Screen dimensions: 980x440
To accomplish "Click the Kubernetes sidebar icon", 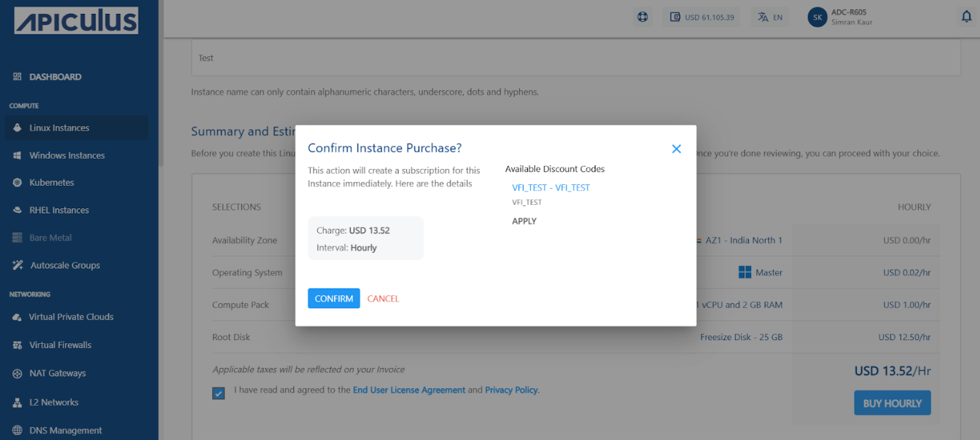I will coord(17,183).
